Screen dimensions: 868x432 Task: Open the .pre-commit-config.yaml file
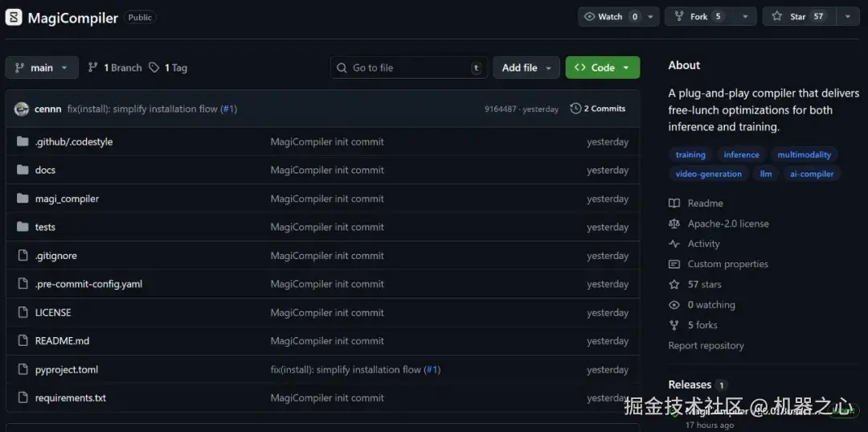[88, 284]
